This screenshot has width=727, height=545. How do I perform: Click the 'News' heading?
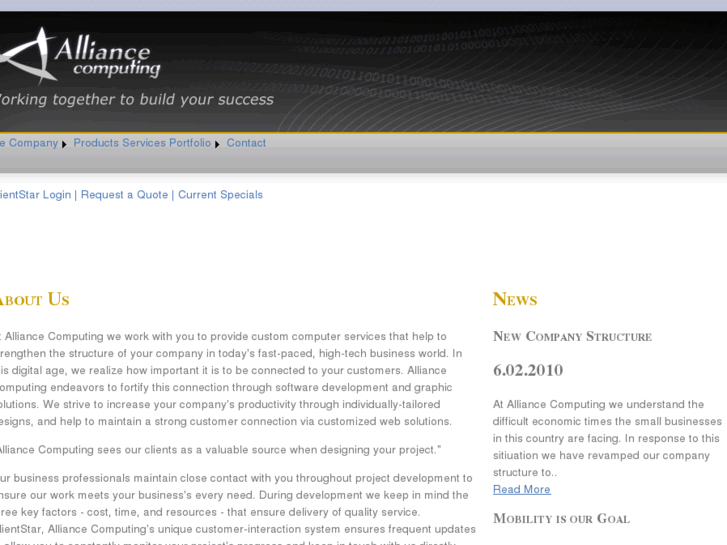(x=515, y=299)
